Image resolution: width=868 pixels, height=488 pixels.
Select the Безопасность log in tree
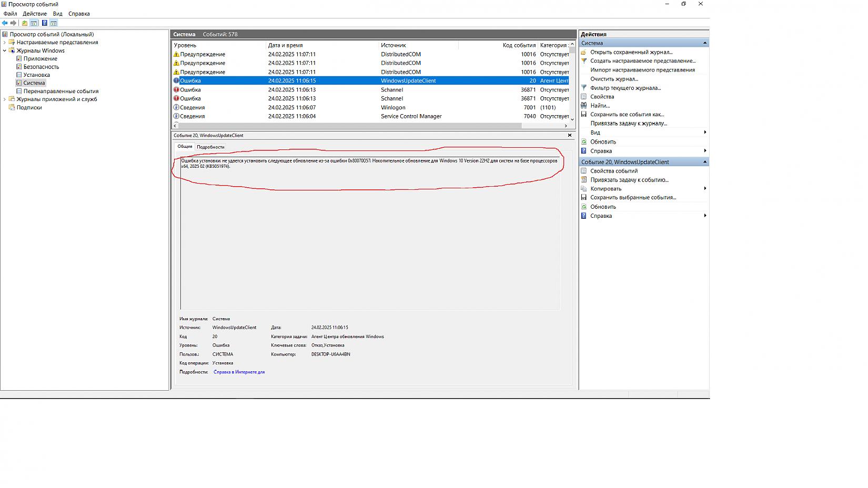41,67
